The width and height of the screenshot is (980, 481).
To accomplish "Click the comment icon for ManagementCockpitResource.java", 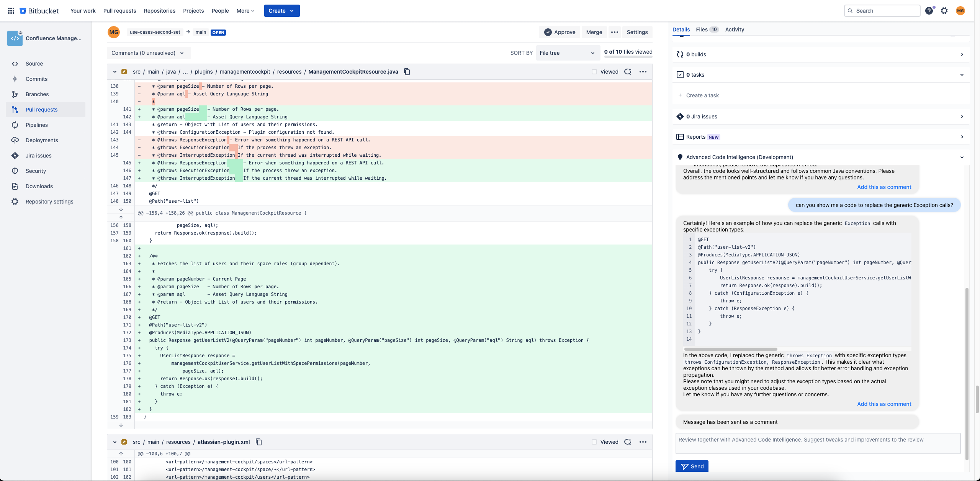I will (628, 72).
